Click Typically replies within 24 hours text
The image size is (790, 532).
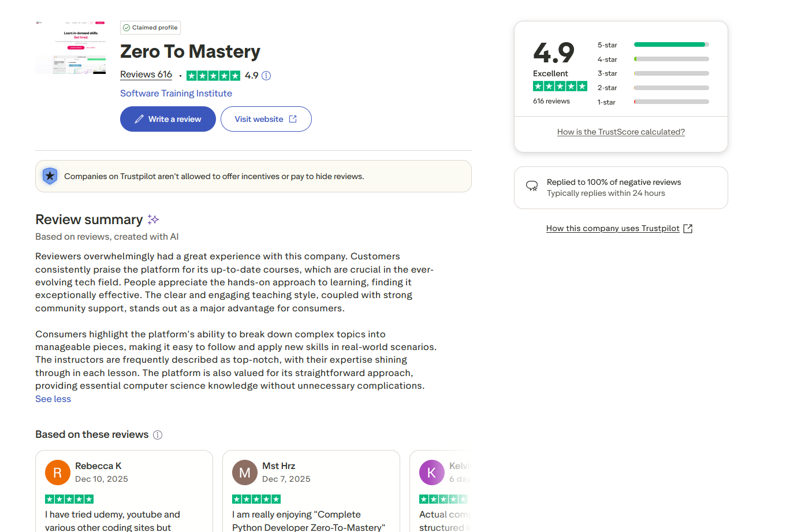pos(606,194)
